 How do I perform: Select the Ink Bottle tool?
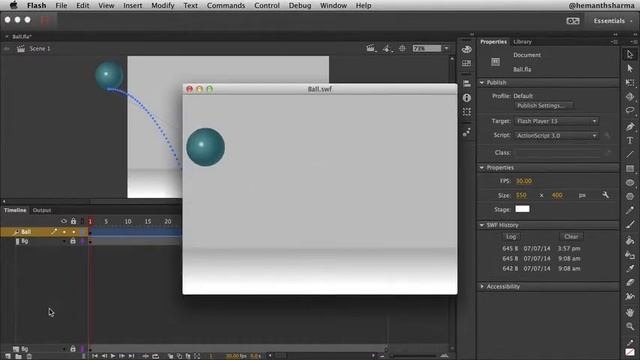click(630, 255)
